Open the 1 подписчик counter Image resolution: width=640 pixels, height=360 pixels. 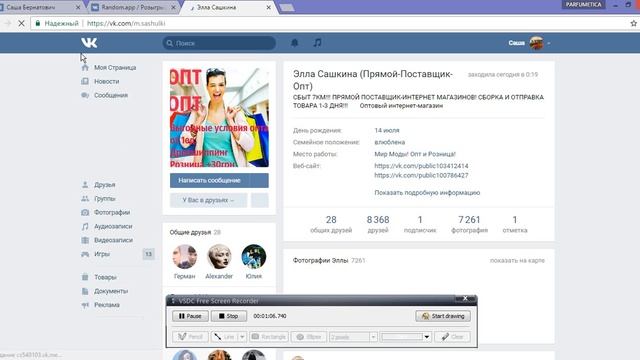point(420,224)
